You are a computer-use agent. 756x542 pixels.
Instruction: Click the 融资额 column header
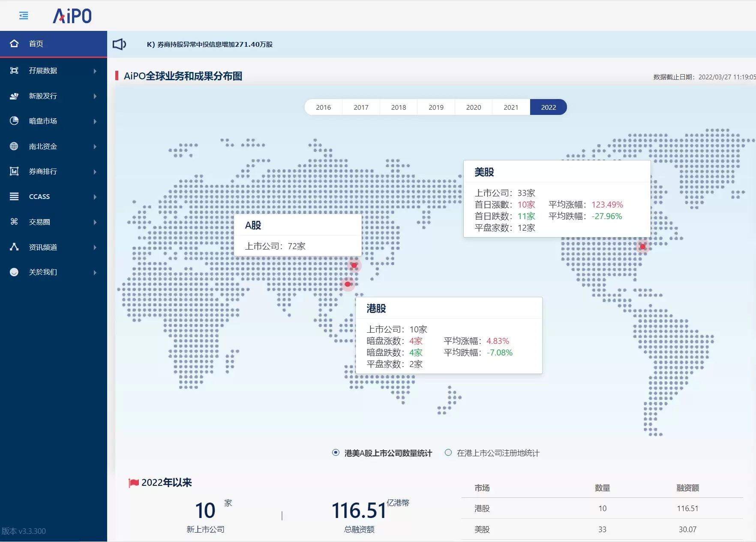(688, 488)
